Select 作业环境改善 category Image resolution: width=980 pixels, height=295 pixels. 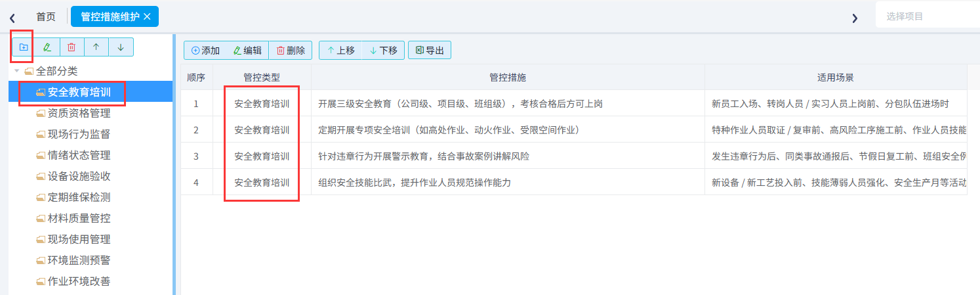point(79,281)
